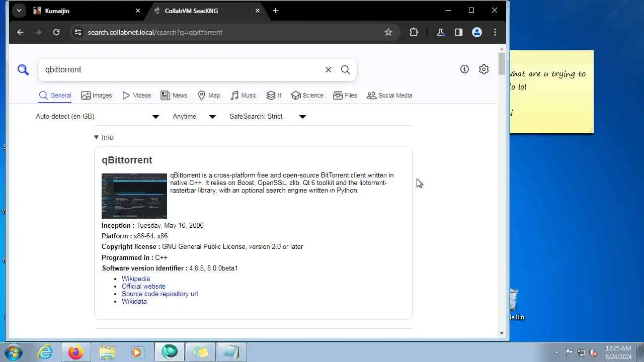644x362 pixels.
Task: Close the CollabVM SearXNG tab
Action: coord(258,11)
